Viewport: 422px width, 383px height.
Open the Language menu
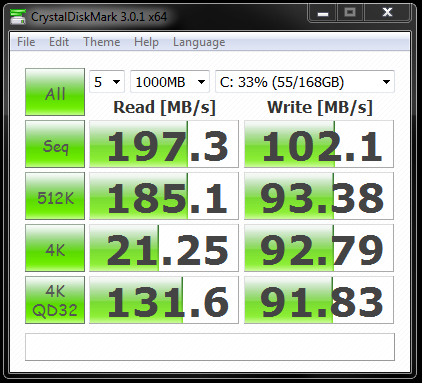pyautogui.click(x=199, y=42)
